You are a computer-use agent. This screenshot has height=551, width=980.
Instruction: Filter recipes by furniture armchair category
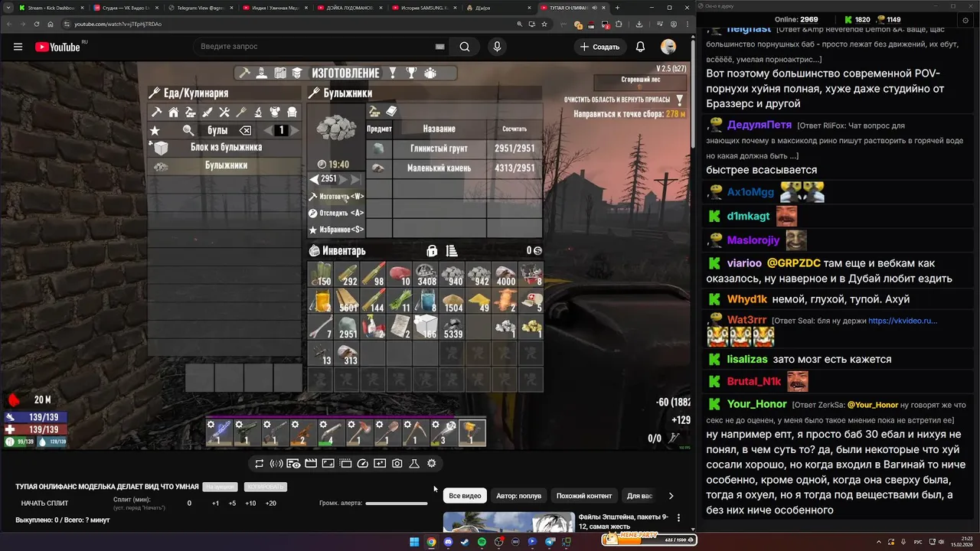tap(292, 112)
